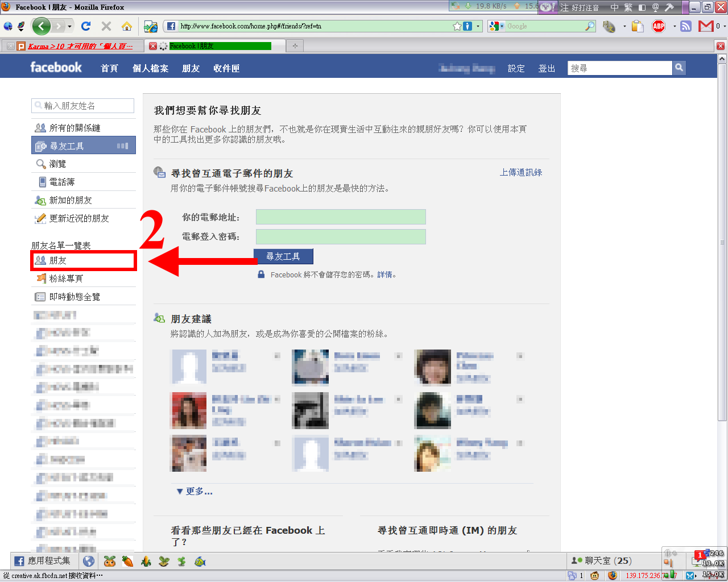The width and height of the screenshot is (728, 582).
Task: Stop loading with the X toolbar icon
Action: tap(106, 26)
